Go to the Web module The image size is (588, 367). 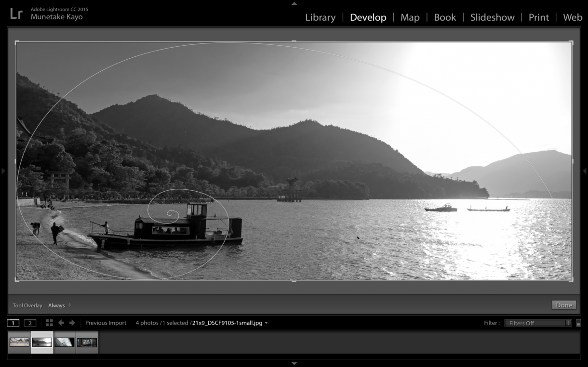pos(573,17)
